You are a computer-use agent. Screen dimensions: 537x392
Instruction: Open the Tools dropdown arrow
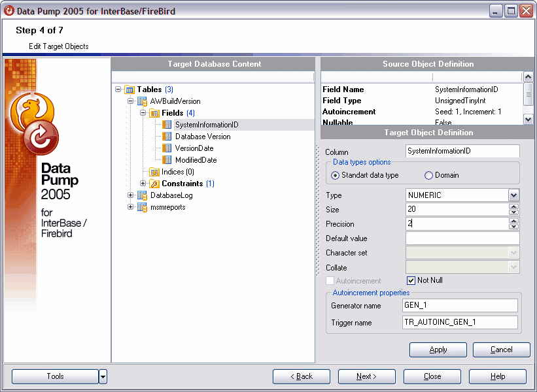(x=103, y=376)
